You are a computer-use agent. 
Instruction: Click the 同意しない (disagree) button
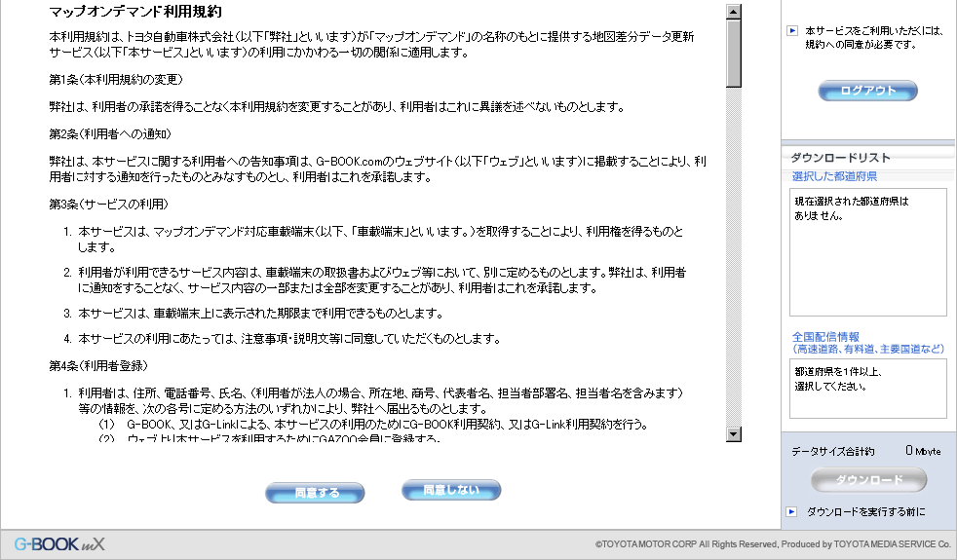pyautogui.click(x=451, y=490)
